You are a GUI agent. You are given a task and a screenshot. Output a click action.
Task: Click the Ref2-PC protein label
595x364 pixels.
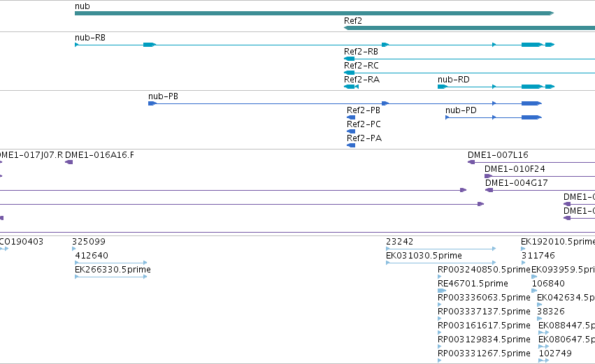pyautogui.click(x=364, y=124)
